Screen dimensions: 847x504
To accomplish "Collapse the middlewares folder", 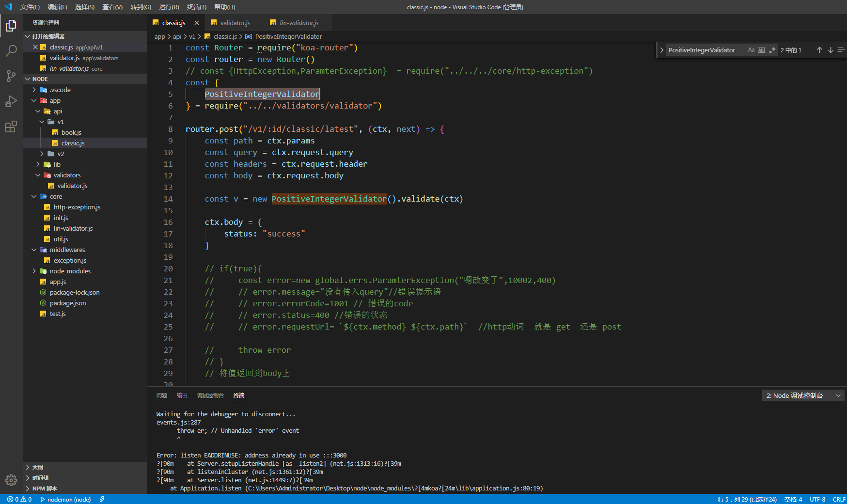I will pyautogui.click(x=85, y=250).
